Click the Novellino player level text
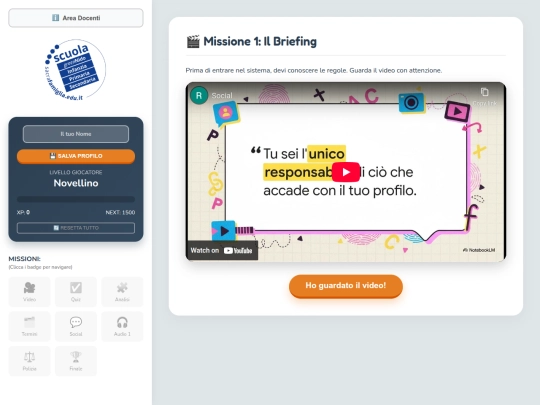 (x=76, y=183)
